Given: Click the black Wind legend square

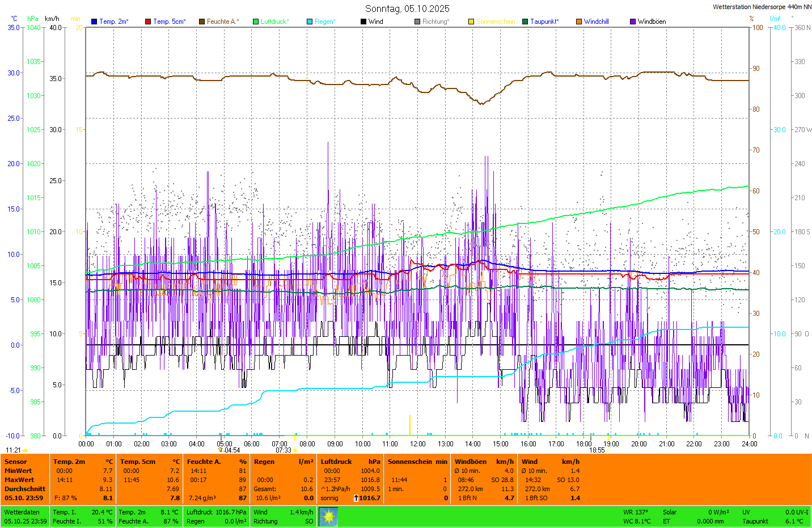Looking at the screenshot, I should tap(363, 22).
